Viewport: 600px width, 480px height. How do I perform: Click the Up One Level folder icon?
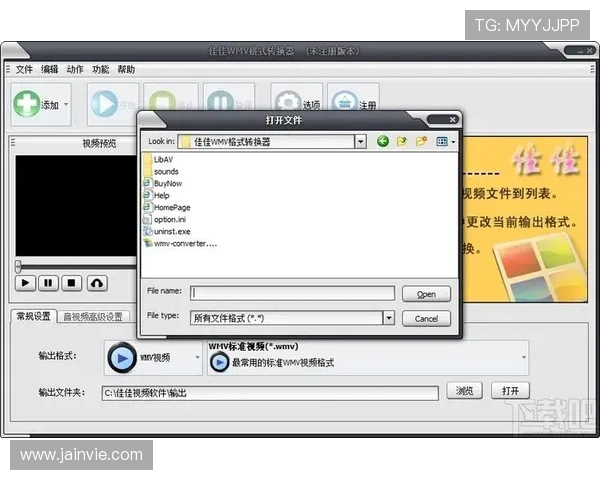click(402, 142)
